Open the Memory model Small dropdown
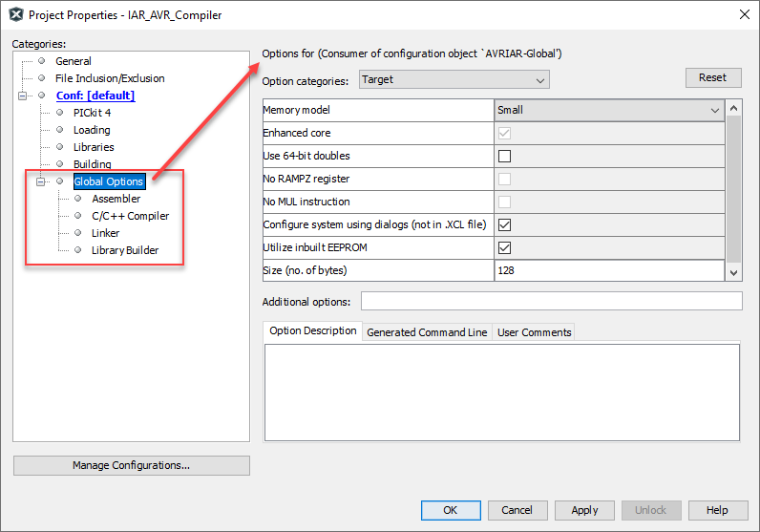 coord(610,110)
